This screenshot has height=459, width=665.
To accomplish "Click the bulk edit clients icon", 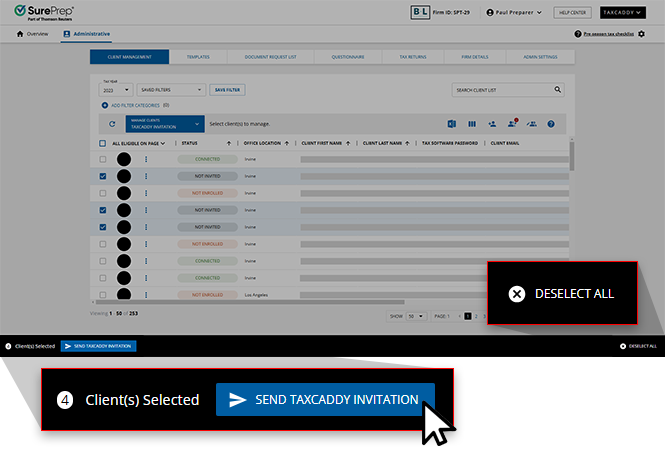I will [x=531, y=124].
